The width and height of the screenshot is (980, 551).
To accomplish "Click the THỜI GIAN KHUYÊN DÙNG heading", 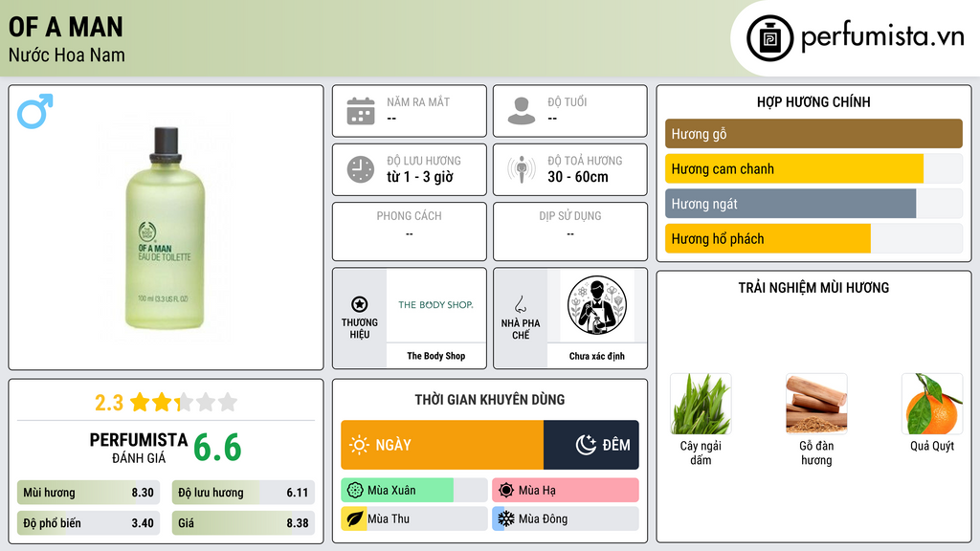I will [490, 399].
